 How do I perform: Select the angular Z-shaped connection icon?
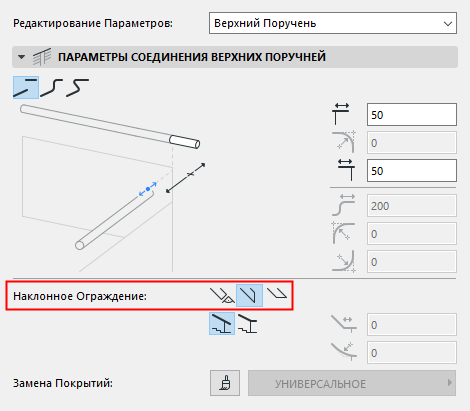click(78, 88)
